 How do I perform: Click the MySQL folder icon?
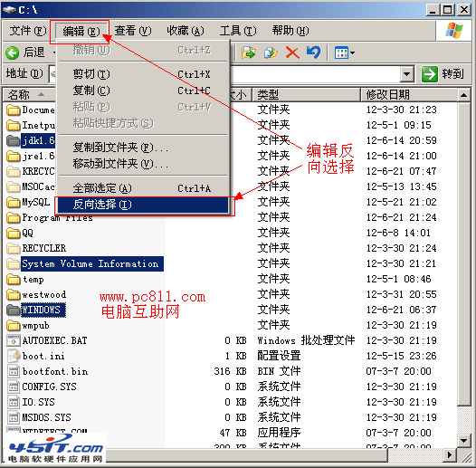(13, 202)
